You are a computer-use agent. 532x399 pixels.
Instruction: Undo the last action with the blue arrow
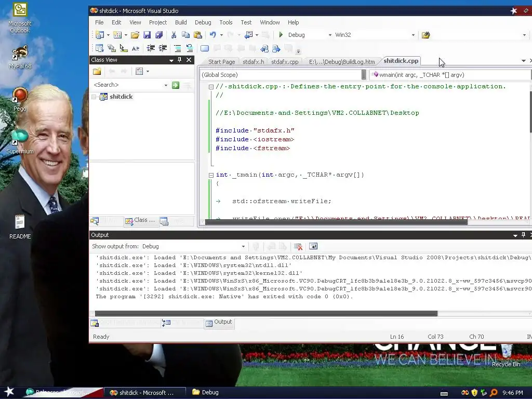pos(212,35)
